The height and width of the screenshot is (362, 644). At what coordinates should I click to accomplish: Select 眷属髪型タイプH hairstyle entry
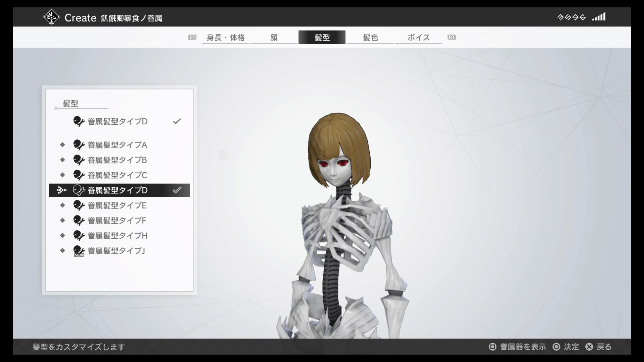pos(117,235)
